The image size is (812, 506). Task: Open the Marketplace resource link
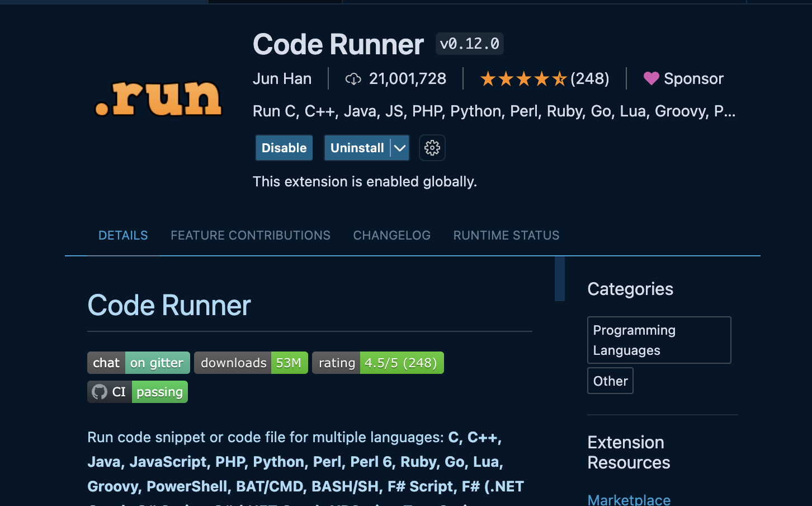[x=629, y=500]
